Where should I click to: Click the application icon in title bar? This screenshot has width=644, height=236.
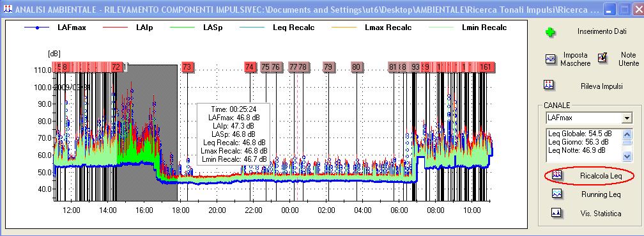coord(7,9)
